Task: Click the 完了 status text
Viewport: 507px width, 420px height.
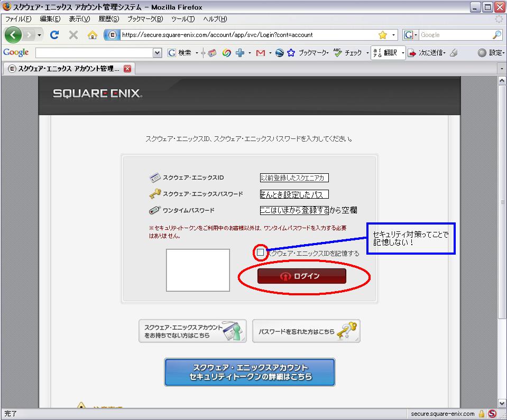Action: [11, 414]
